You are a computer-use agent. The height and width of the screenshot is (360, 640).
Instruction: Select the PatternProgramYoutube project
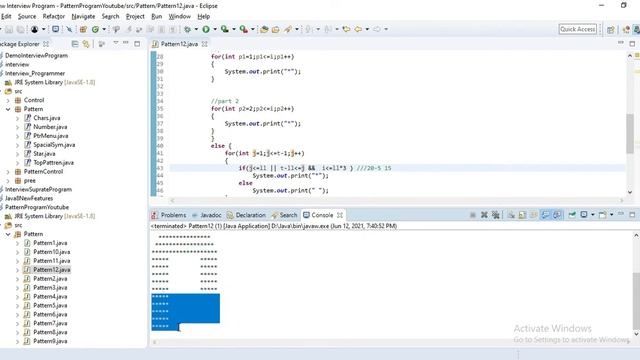pyautogui.click(x=37, y=207)
